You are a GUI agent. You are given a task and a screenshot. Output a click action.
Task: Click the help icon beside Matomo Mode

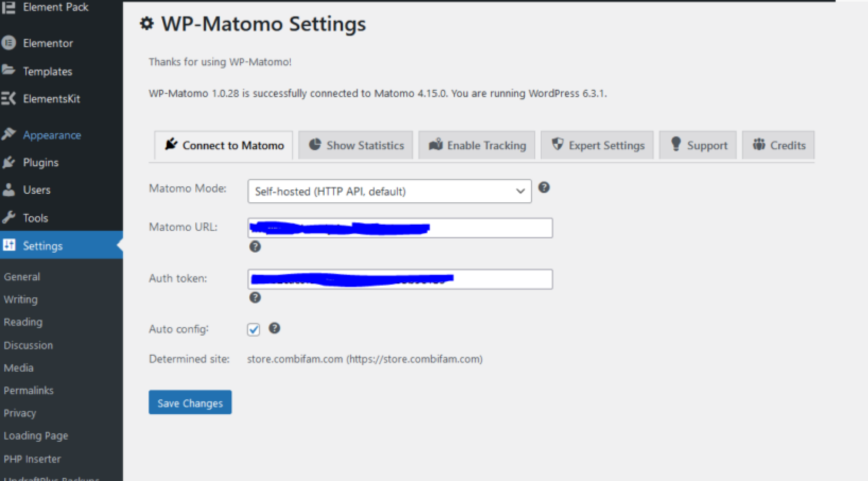544,187
